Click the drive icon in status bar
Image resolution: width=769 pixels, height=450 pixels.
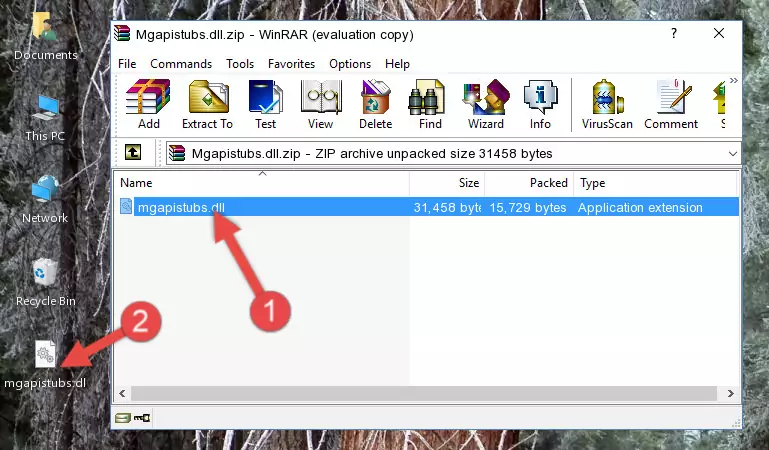(123, 418)
